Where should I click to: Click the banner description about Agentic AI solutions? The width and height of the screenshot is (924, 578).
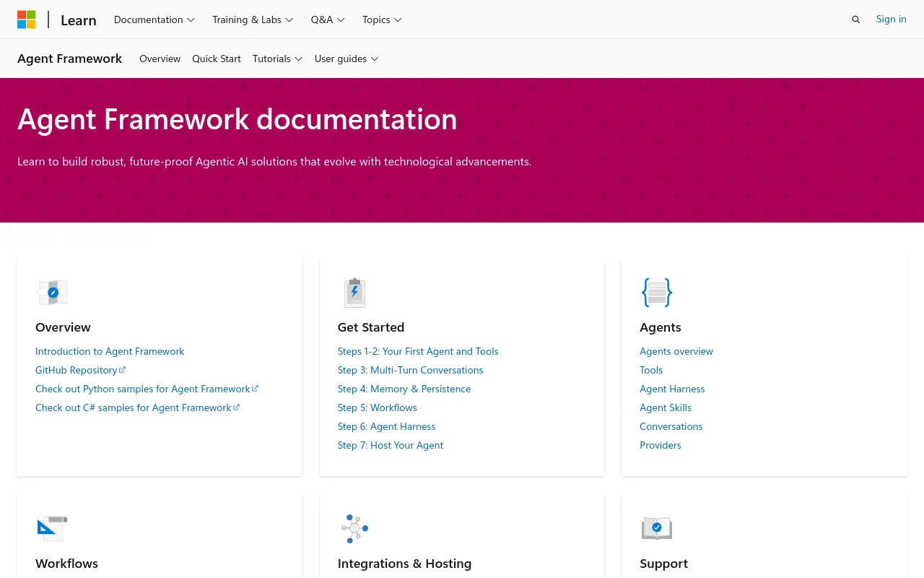tap(274, 161)
